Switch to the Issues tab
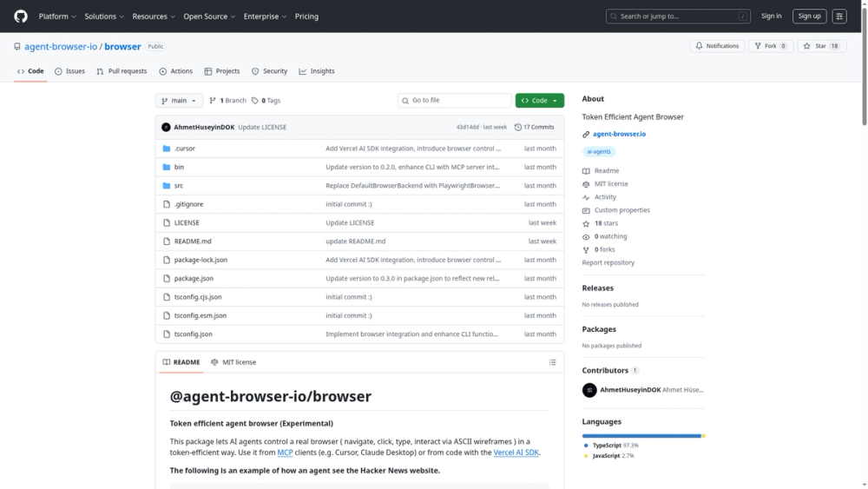 pyautogui.click(x=69, y=71)
